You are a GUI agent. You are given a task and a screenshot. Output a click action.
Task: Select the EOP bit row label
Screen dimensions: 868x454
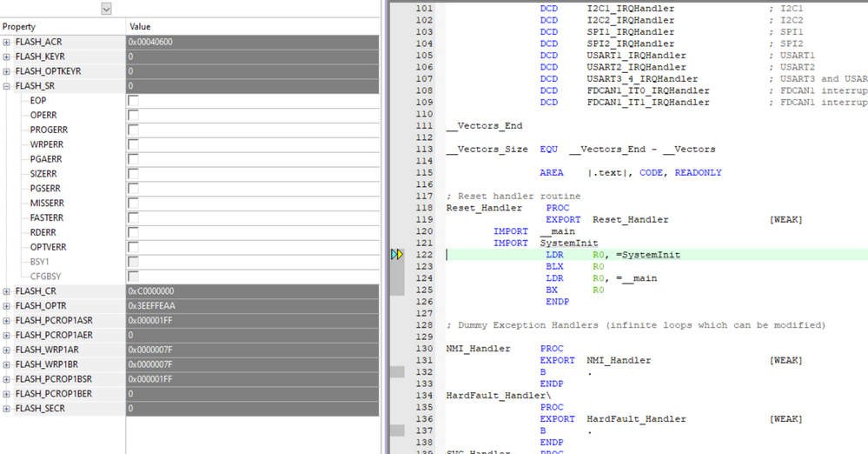coord(38,100)
